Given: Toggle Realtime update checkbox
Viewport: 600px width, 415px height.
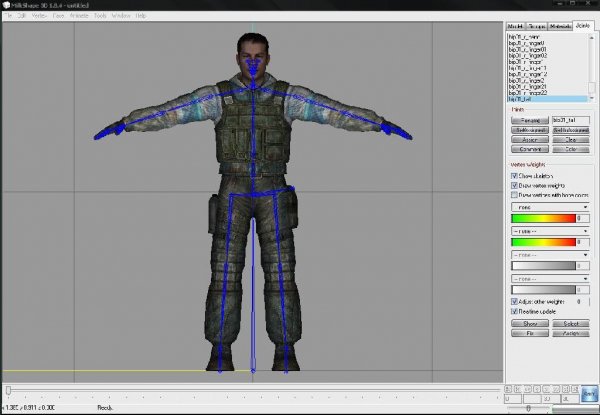Looking at the screenshot, I should 514,312.
